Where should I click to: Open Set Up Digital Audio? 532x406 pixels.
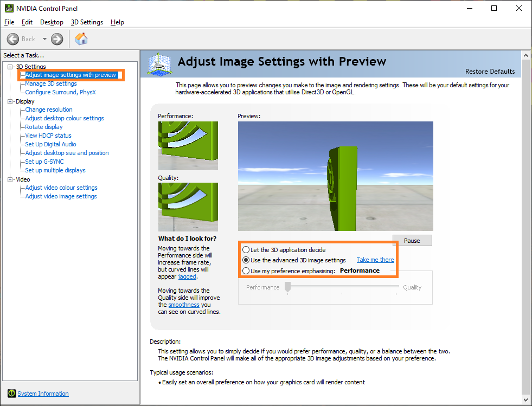[50, 144]
